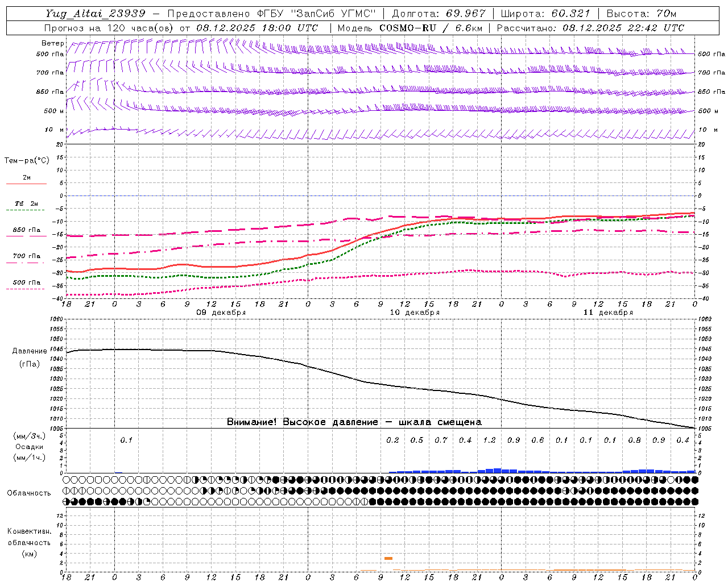The image size is (728, 582).
Task: Click the Тем-ра(°C) temperature panel label
Action: click(x=27, y=161)
